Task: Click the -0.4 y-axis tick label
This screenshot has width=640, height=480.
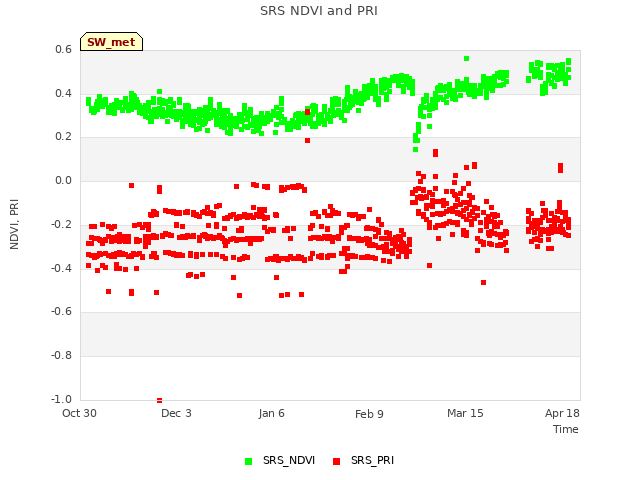Action: pos(61,268)
